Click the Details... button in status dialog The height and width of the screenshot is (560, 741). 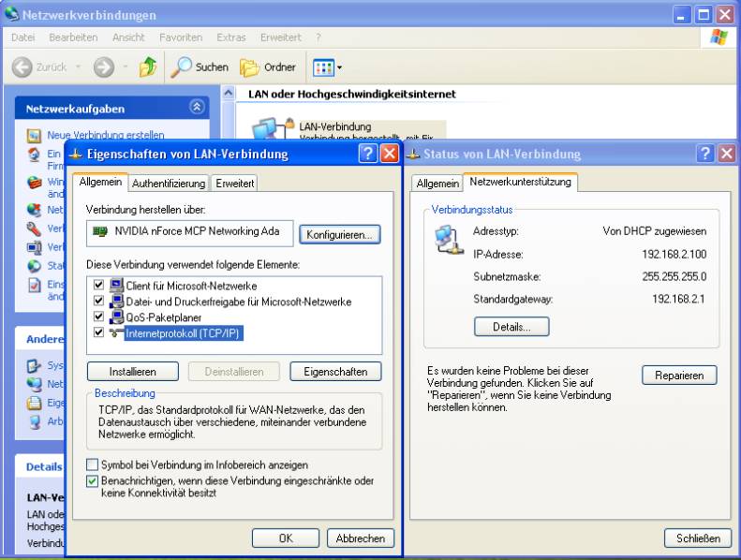pyautogui.click(x=511, y=327)
